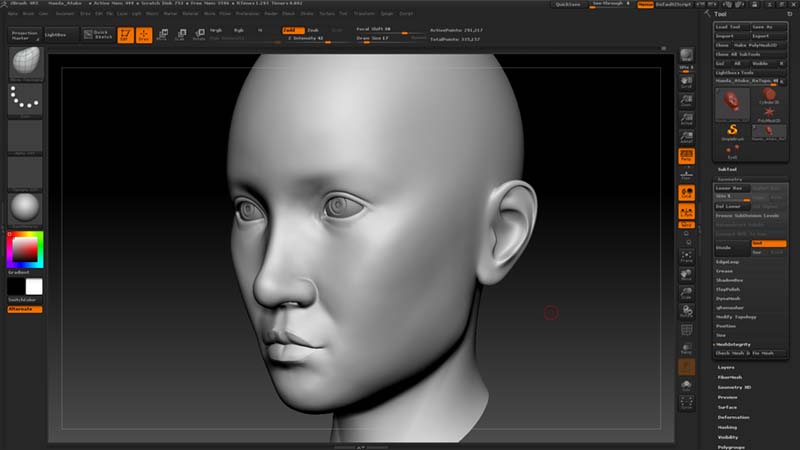
Task: Click Make PolyMesh3D
Action: pos(760,45)
